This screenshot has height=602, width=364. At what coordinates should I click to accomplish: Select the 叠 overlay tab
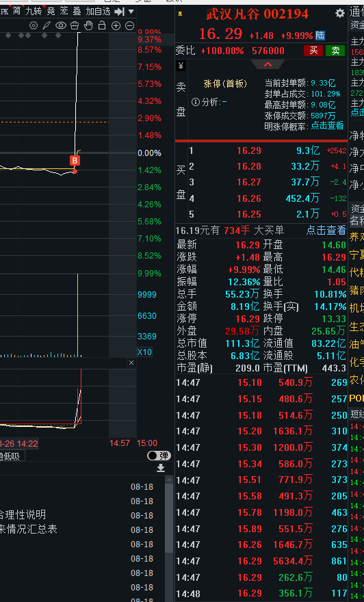tap(77, 11)
